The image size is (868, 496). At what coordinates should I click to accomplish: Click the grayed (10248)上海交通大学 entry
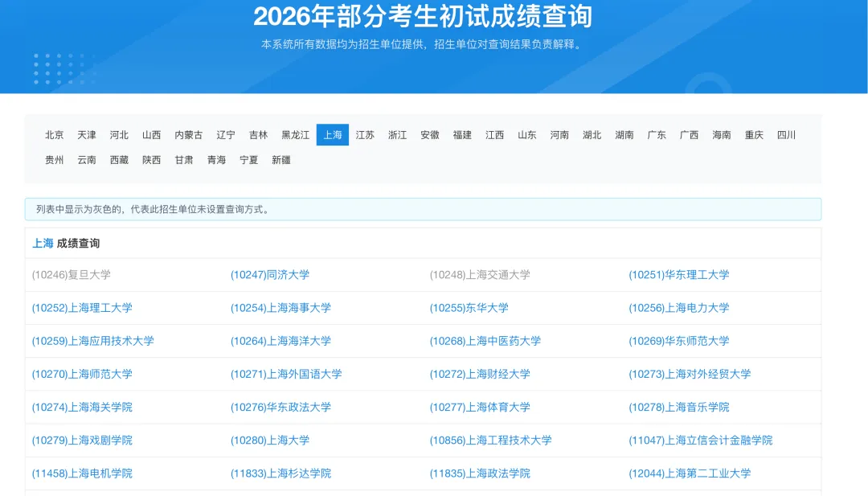coord(480,275)
